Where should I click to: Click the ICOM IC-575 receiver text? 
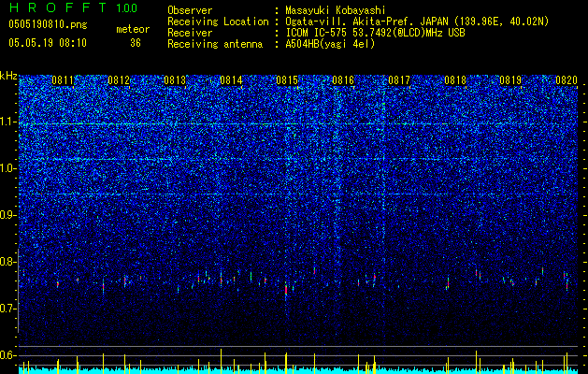375,33
